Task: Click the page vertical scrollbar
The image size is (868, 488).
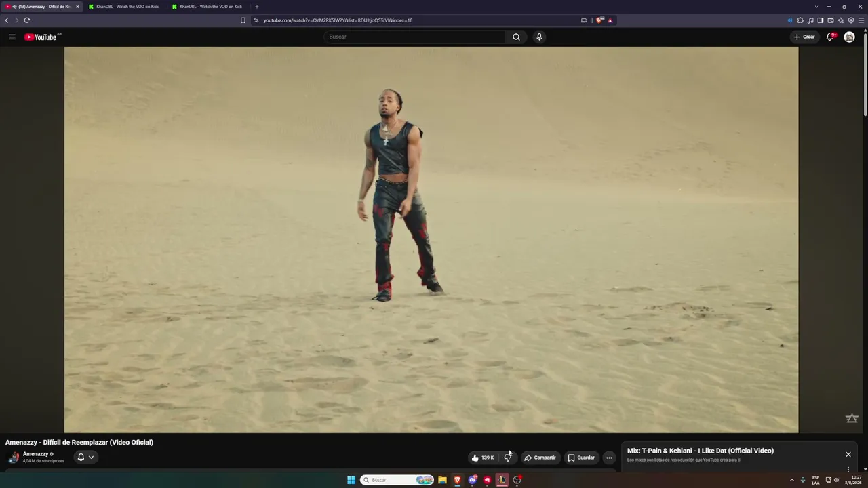Action: click(x=865, y=75)
